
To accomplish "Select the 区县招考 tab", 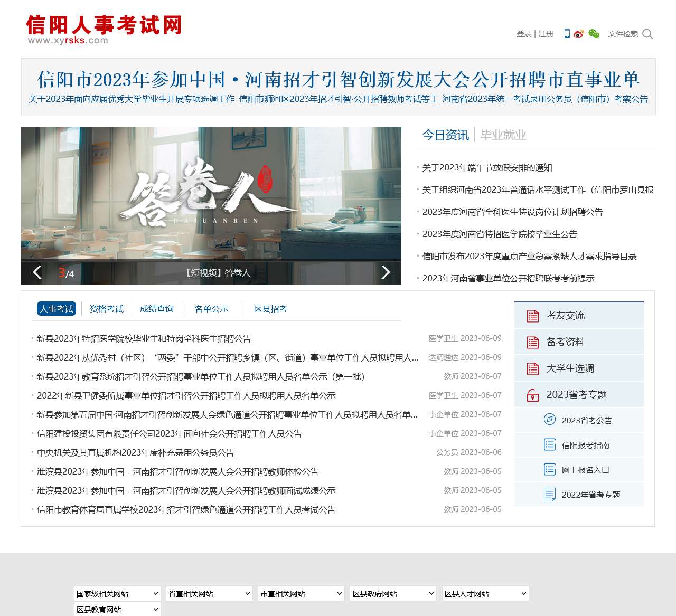I will (x=270, y=309).
